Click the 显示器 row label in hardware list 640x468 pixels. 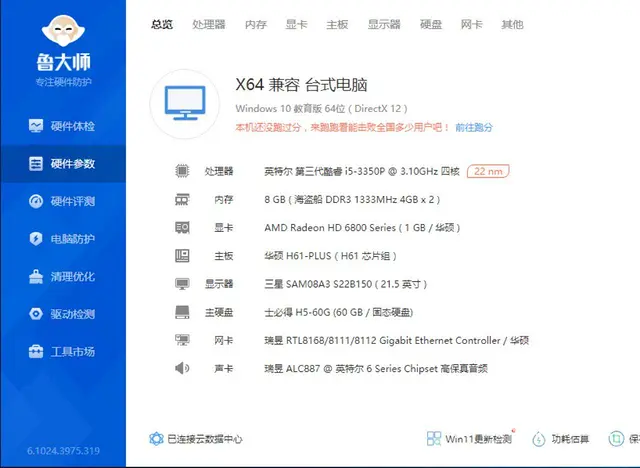(x=219, y=284)
